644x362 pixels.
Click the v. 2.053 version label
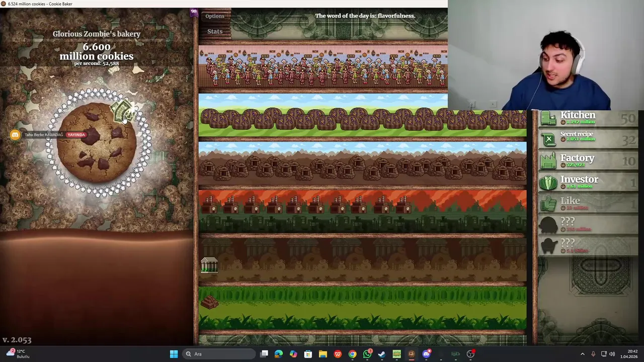pyautogui.click(x=17, y=340)
